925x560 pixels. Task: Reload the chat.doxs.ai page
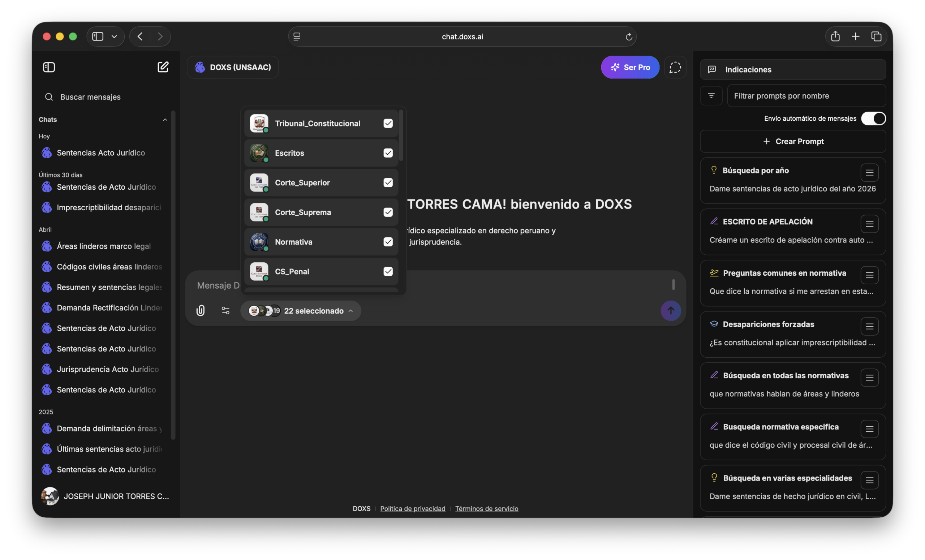(x=629, y=37)
